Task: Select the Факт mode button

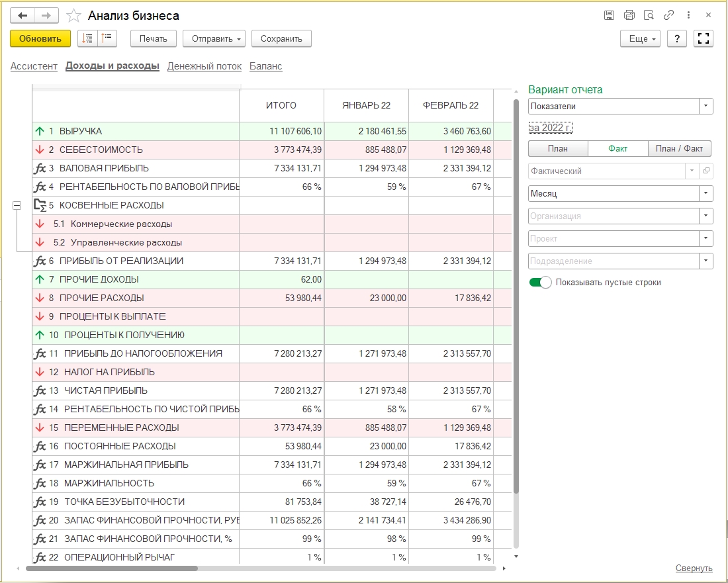Action: click(618, 148)
